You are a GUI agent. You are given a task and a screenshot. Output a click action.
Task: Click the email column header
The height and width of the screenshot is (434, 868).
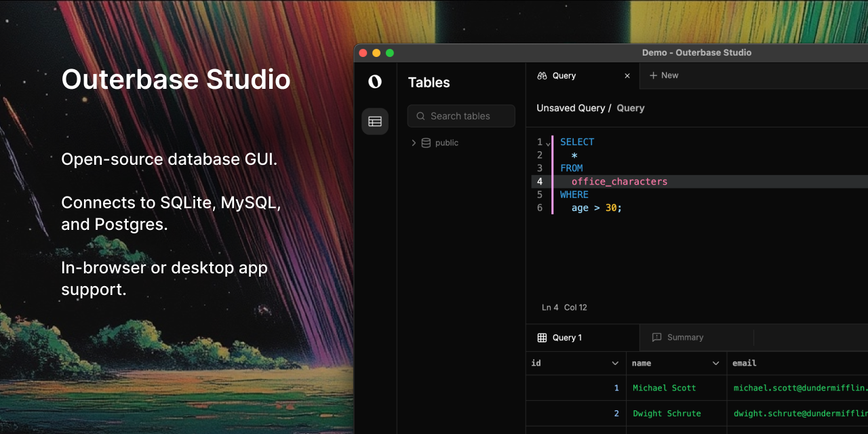[x=745, y=363]
